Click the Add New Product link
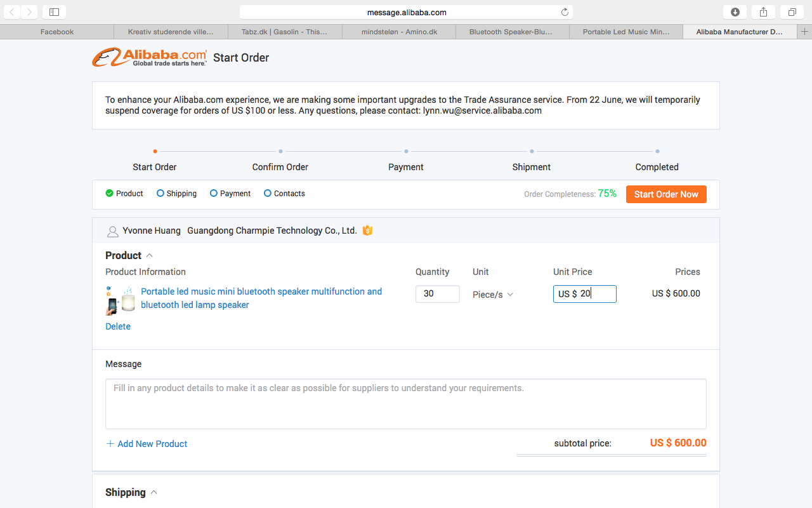812x508 pixels. point(152,444)
